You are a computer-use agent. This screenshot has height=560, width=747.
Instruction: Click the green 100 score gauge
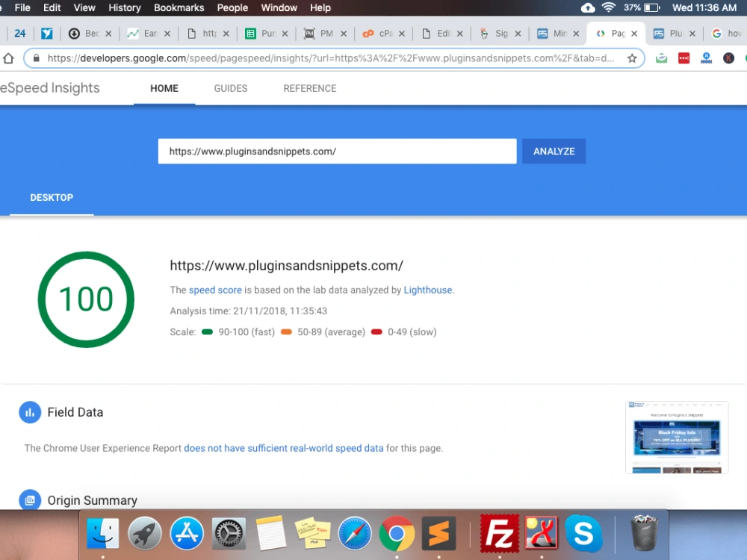[86, 299]
